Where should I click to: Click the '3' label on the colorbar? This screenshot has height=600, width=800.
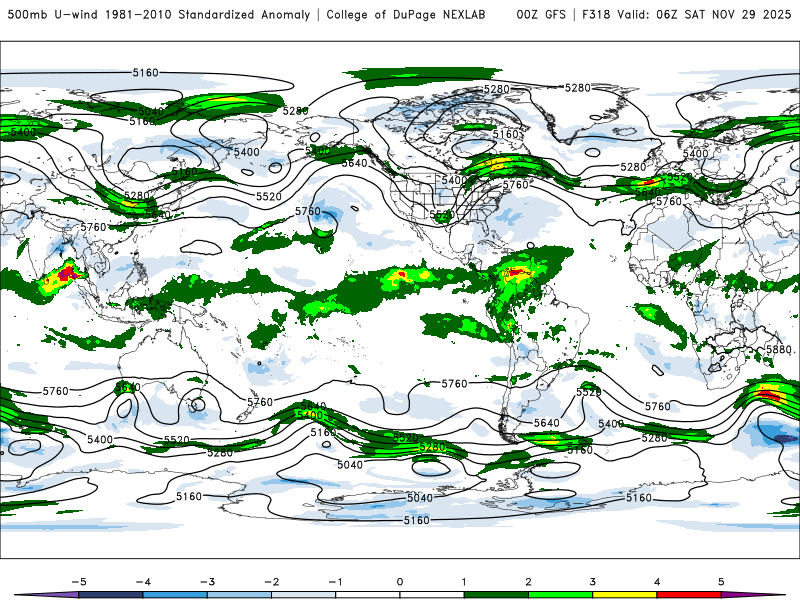592,582
